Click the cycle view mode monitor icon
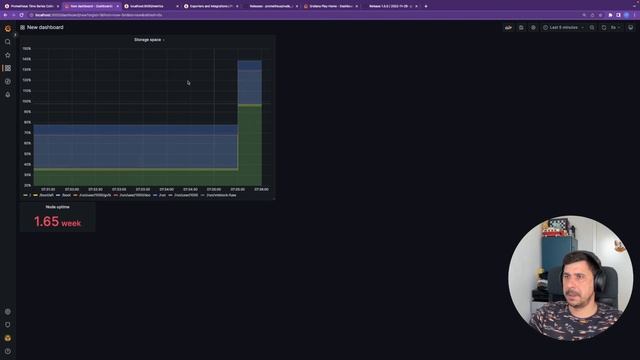640x360 pixels. [x=631, y=27]
